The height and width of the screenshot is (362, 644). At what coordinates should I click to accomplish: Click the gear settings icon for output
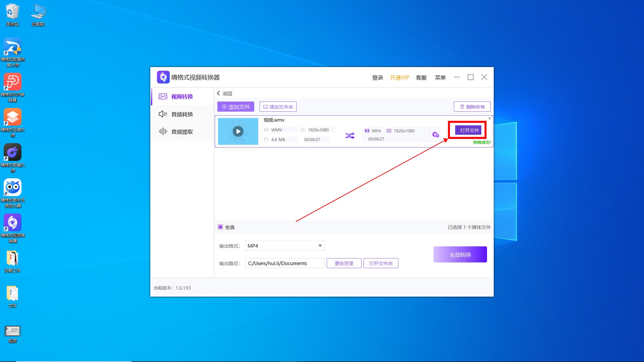click(x=435, y=135)
